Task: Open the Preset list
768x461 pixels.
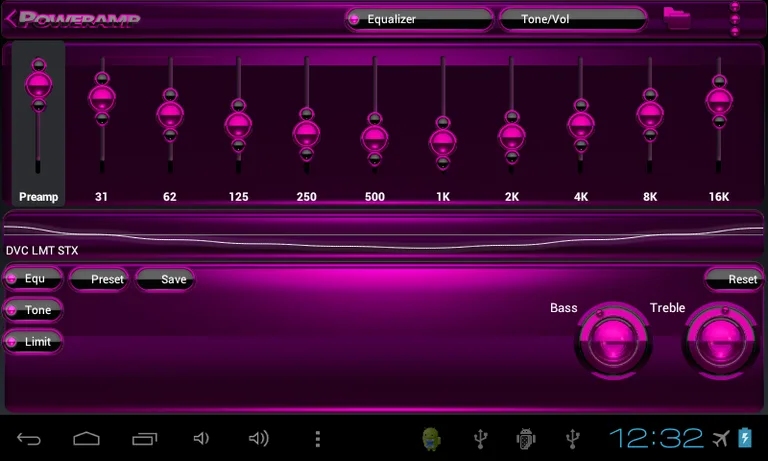Action: (x=99, y=279)
